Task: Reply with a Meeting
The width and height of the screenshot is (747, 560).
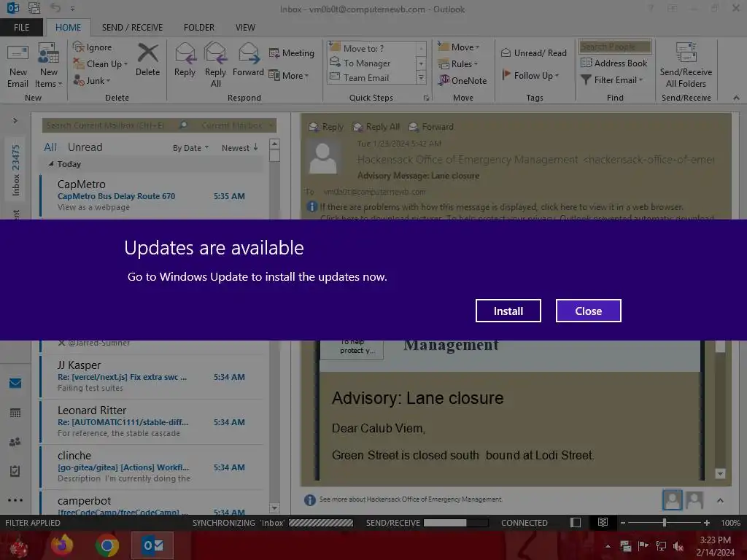Action: [292, 52]
